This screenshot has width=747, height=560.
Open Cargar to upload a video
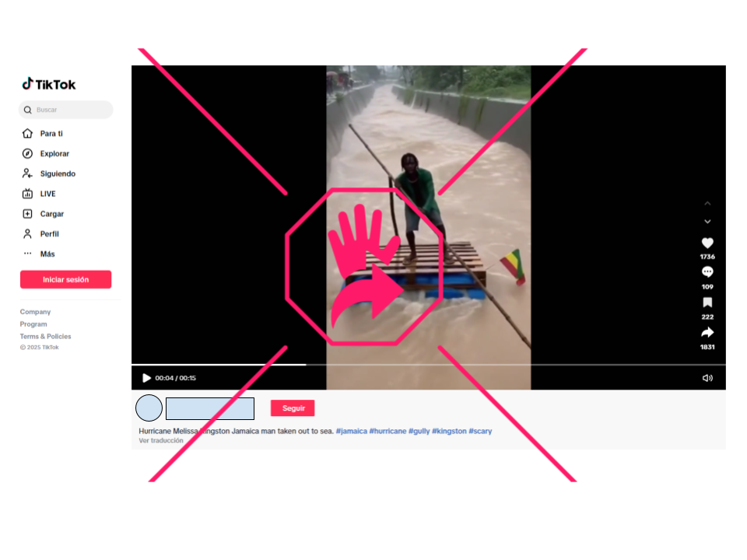(51, 214)
